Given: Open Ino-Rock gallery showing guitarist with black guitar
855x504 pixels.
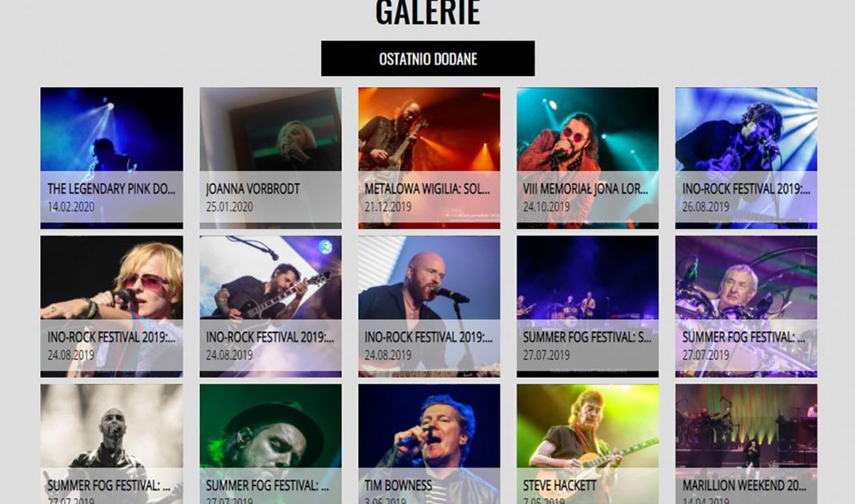Looking at the screenshot, I should tap(271, 306).
